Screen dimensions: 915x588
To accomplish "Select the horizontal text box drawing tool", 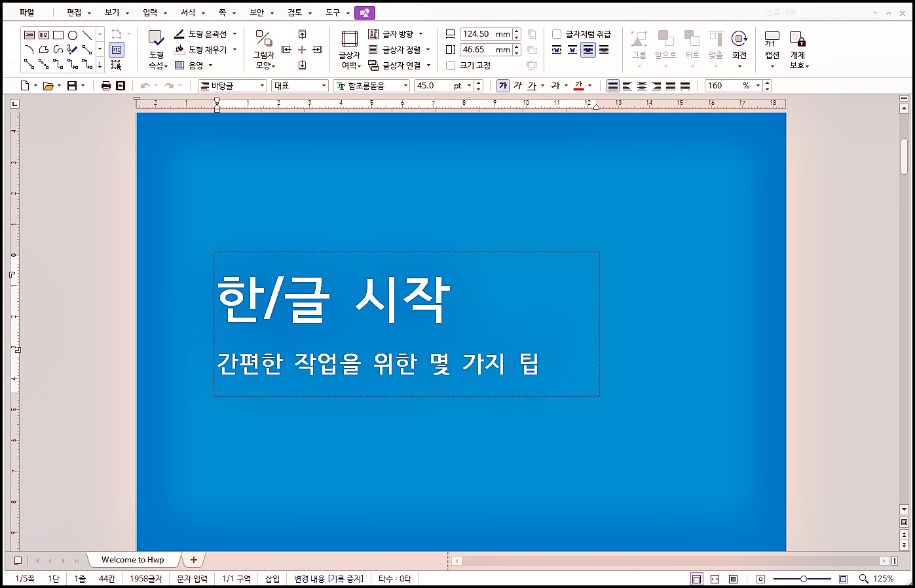I will point(29,35).
